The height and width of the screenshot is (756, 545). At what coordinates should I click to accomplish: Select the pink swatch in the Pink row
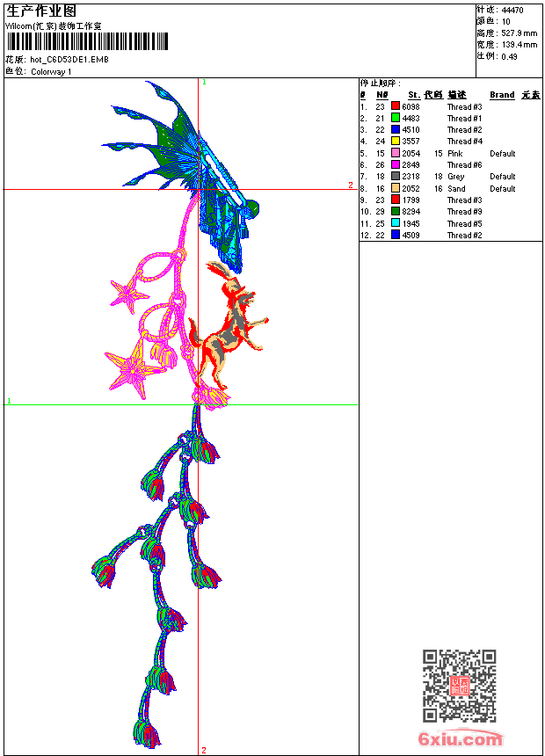(396, 153)
